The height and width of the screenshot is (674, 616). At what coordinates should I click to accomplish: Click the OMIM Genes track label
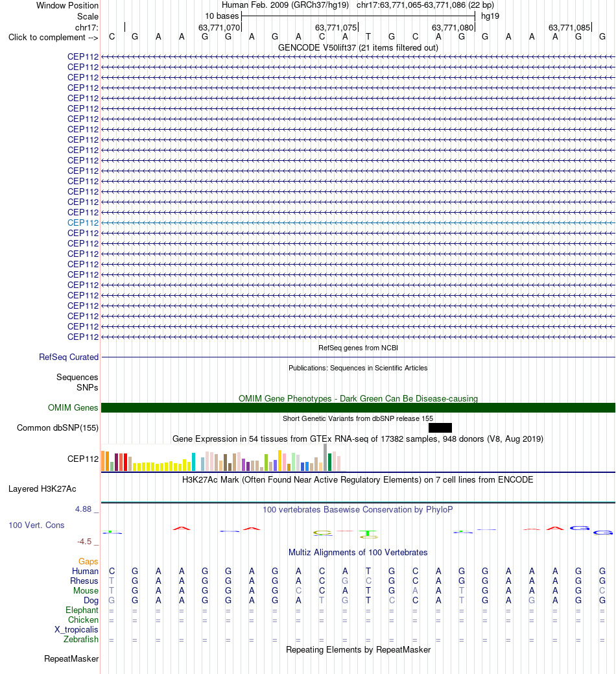[73, 408]
